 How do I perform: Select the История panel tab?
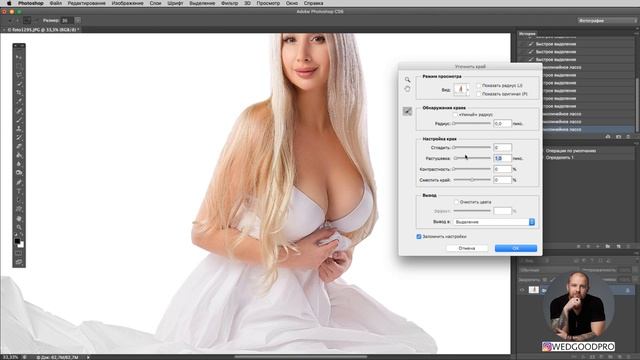tap(527, 34)
